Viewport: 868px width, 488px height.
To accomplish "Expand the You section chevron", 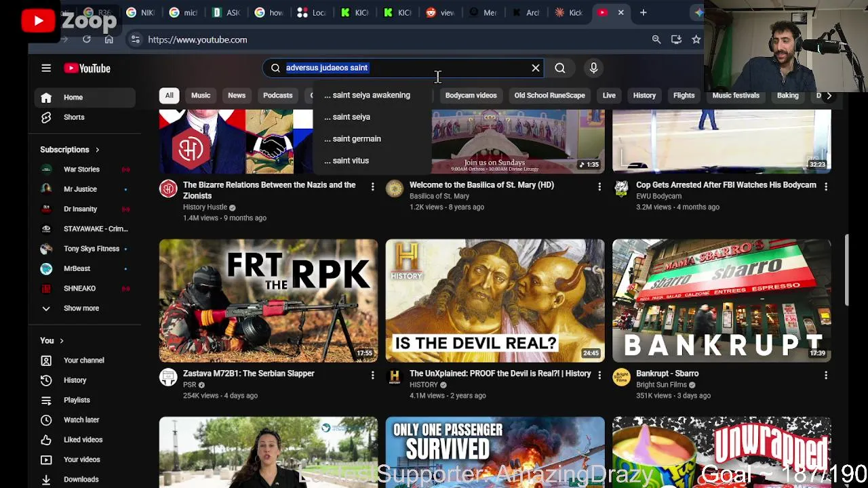I will 61,341.
